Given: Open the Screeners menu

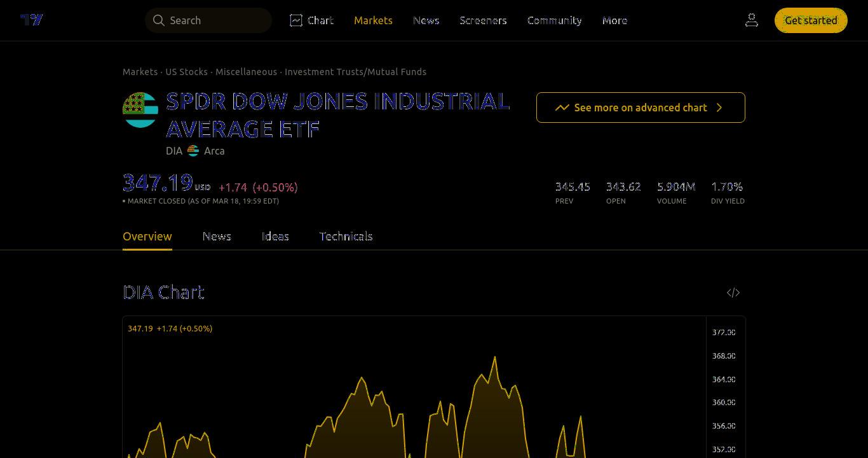Looking at the screenshot, I should pyautogui.click(x=483, y=20).
